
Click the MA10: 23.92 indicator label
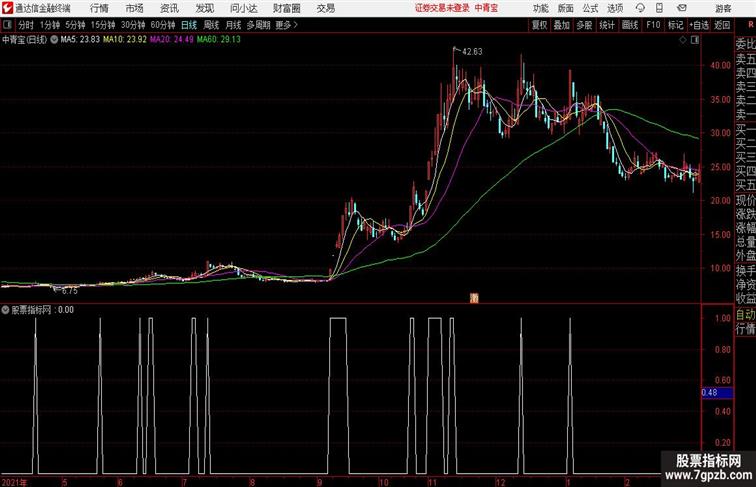(x=124, y=40)
